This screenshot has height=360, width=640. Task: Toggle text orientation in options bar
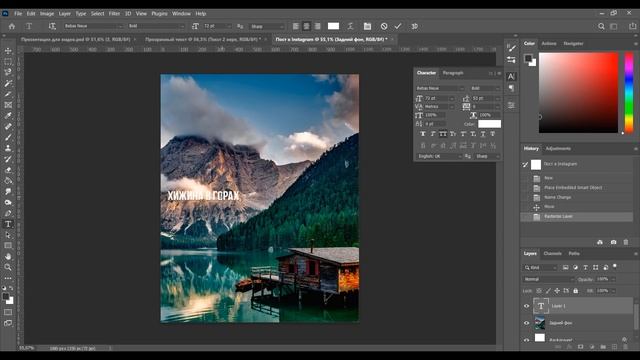pos(52,26)
